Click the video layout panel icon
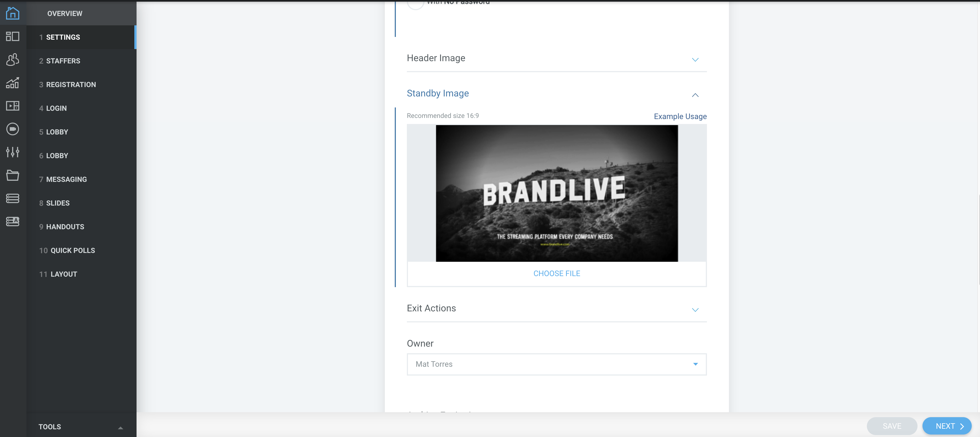Viewport: 980px width, 437px height. 13,106
